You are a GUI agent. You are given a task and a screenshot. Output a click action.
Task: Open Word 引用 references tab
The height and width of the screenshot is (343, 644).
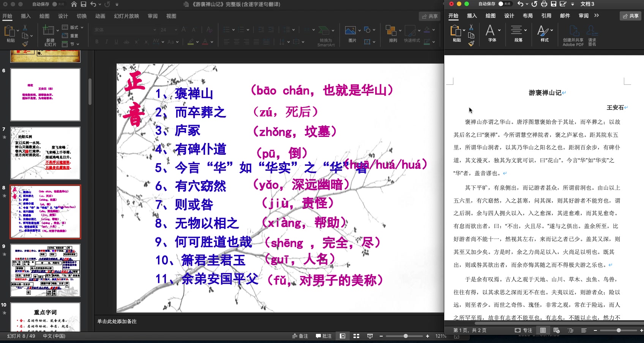click(546, 16)
